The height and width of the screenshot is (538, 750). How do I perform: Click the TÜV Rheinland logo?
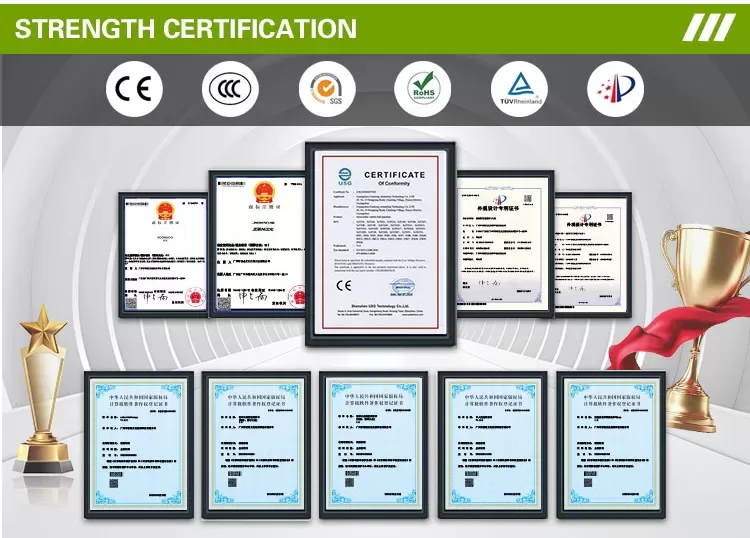[519, 89]
